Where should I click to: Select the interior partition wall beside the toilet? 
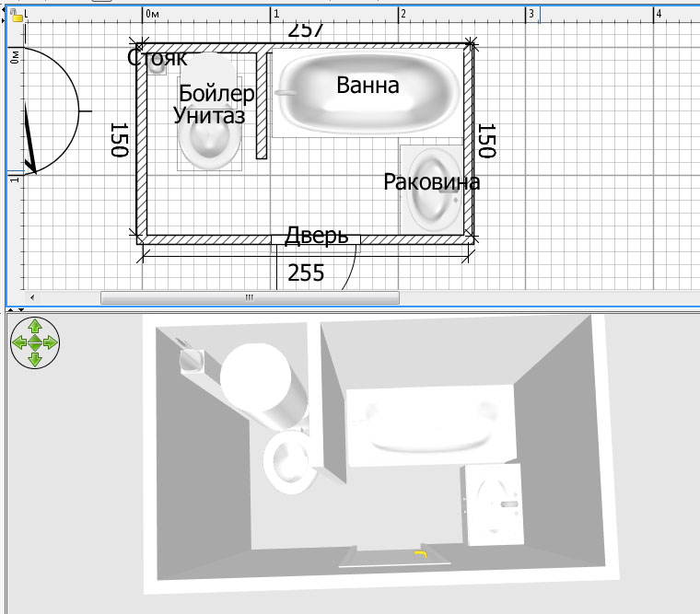pos(262,105)
